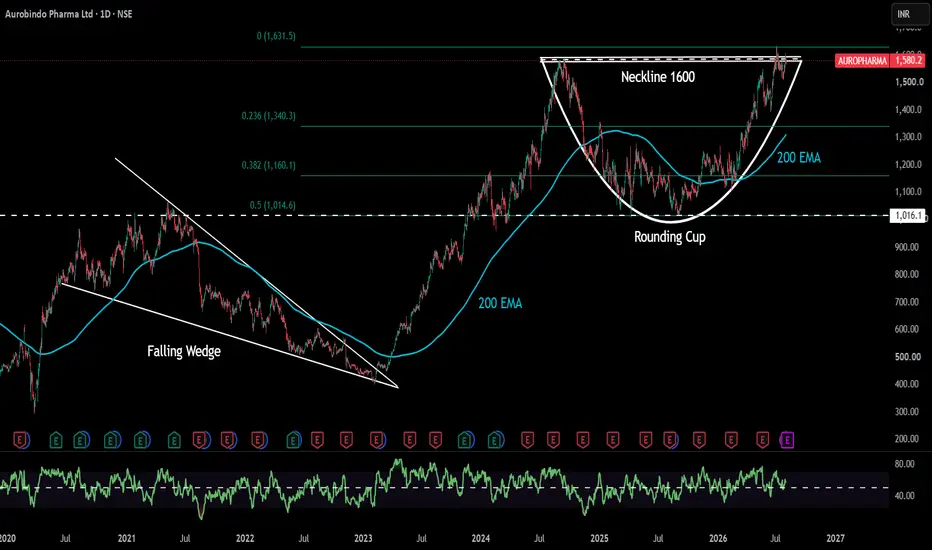Click the purple upcoming earnings marker

787,440
